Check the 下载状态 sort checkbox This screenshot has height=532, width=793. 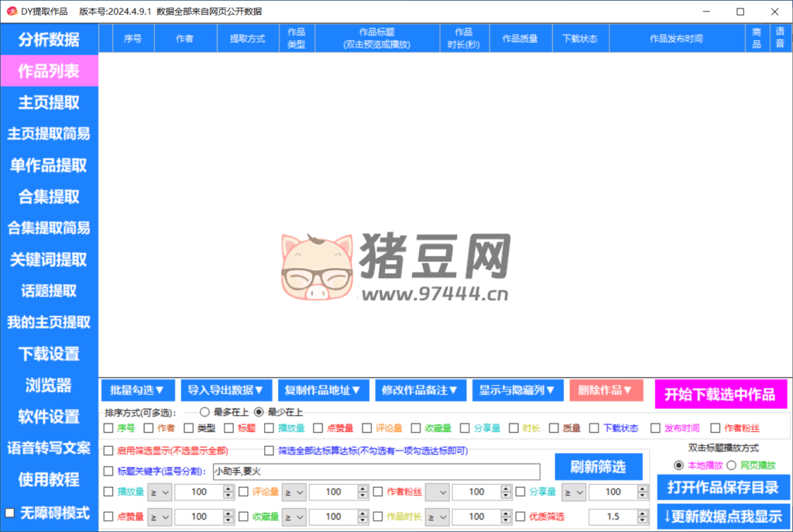[x=594, y=428]
